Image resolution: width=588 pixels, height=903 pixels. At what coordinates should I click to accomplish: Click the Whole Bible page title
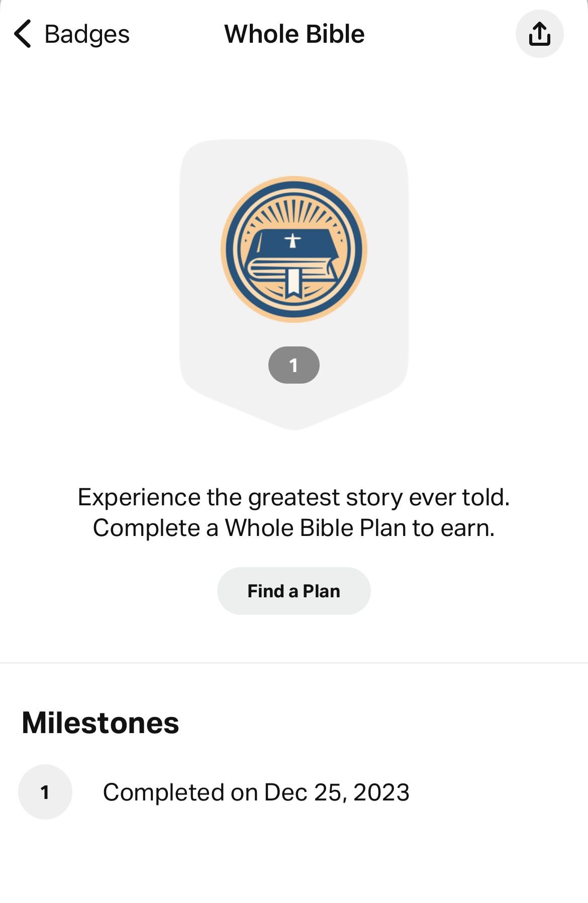(x=295, y=34)
